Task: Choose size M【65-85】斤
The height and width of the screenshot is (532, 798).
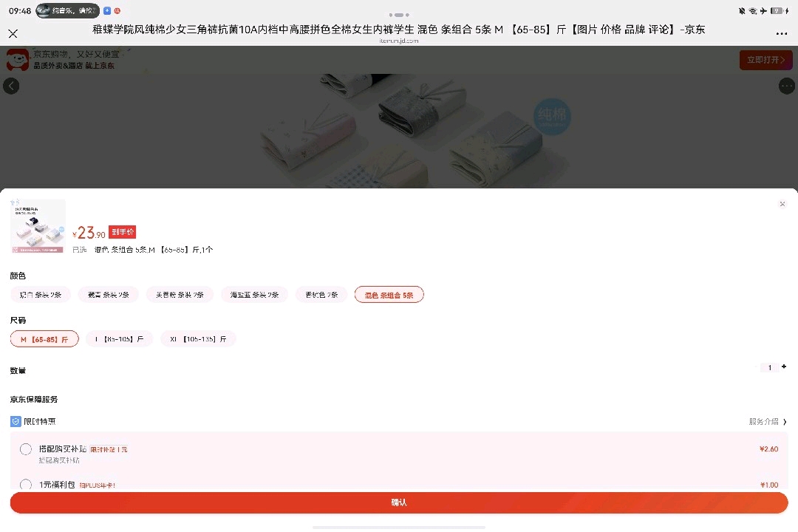Action: point(44,339)
